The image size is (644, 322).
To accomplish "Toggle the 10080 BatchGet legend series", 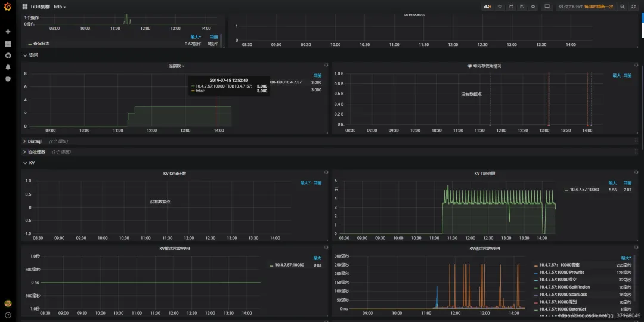I will 562,309.
